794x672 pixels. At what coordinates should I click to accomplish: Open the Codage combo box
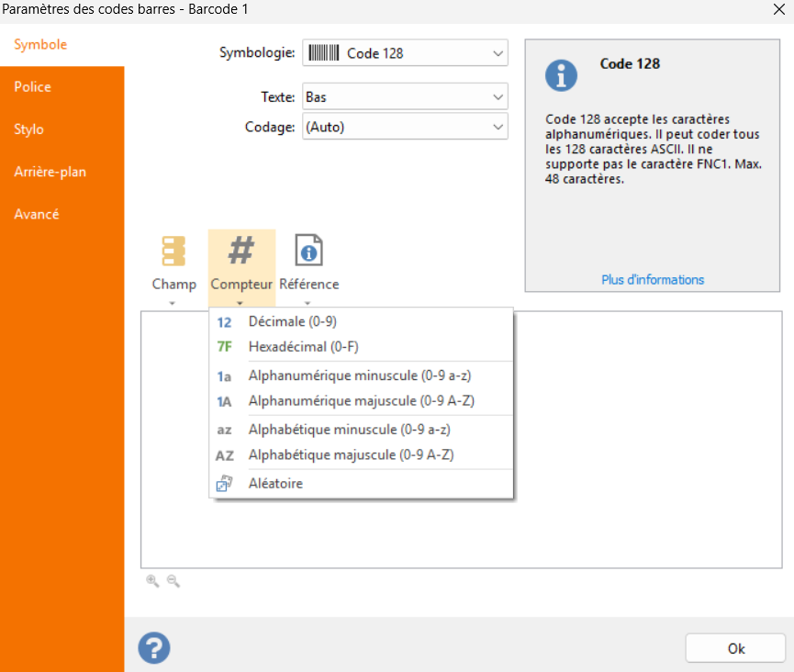tap(405, 127)
